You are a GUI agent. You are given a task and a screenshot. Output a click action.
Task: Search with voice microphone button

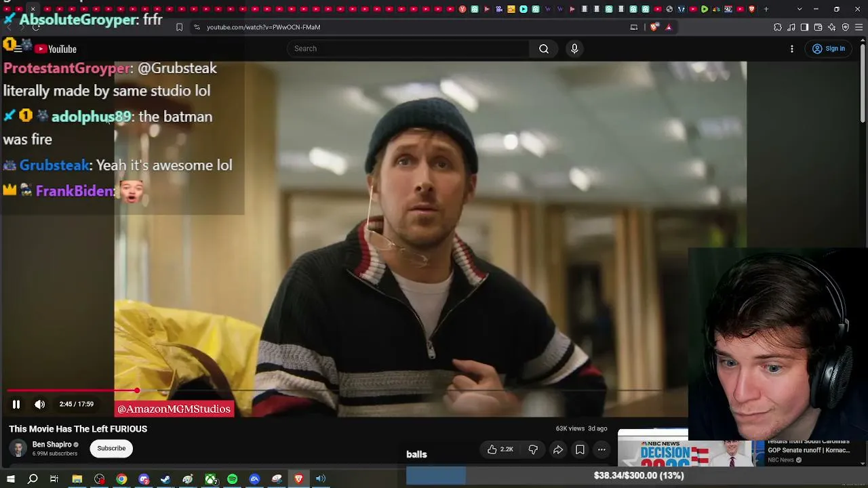(x=574, y=49)
